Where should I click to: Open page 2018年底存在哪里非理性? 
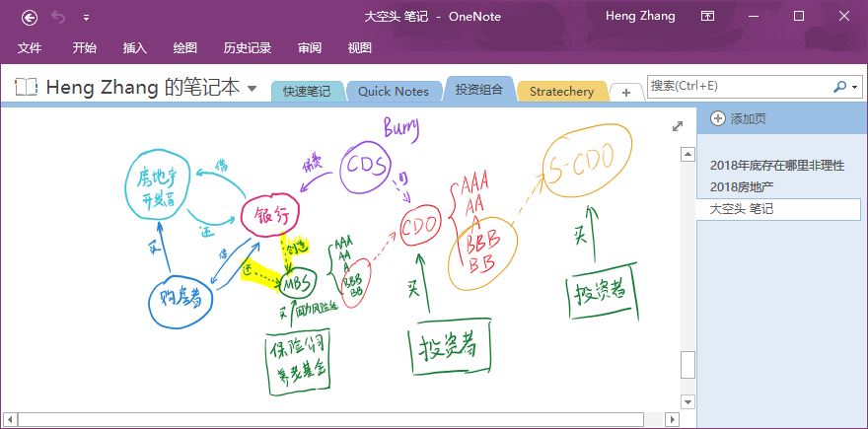coord(776,165)
